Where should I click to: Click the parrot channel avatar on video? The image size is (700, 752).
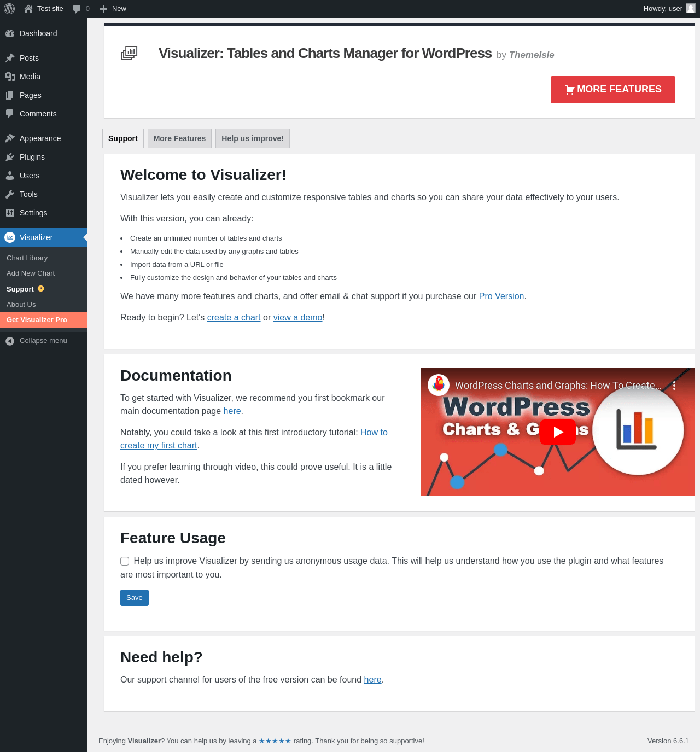click(x=439, y=385)
